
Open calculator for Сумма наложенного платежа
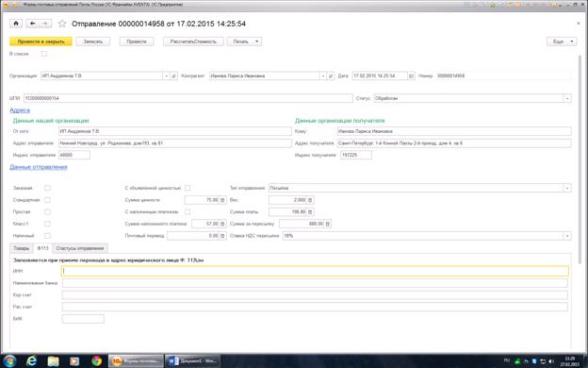222,224
